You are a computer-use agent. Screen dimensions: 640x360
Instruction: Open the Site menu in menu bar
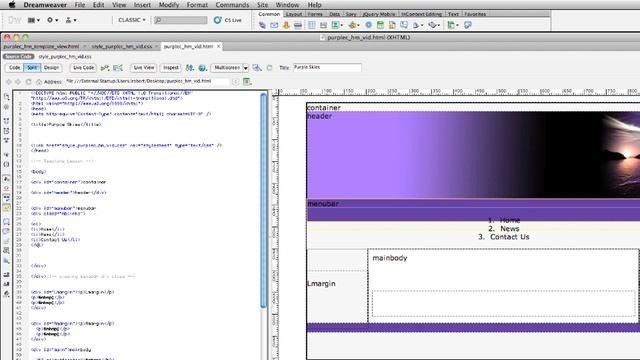(x=262, y=5)
